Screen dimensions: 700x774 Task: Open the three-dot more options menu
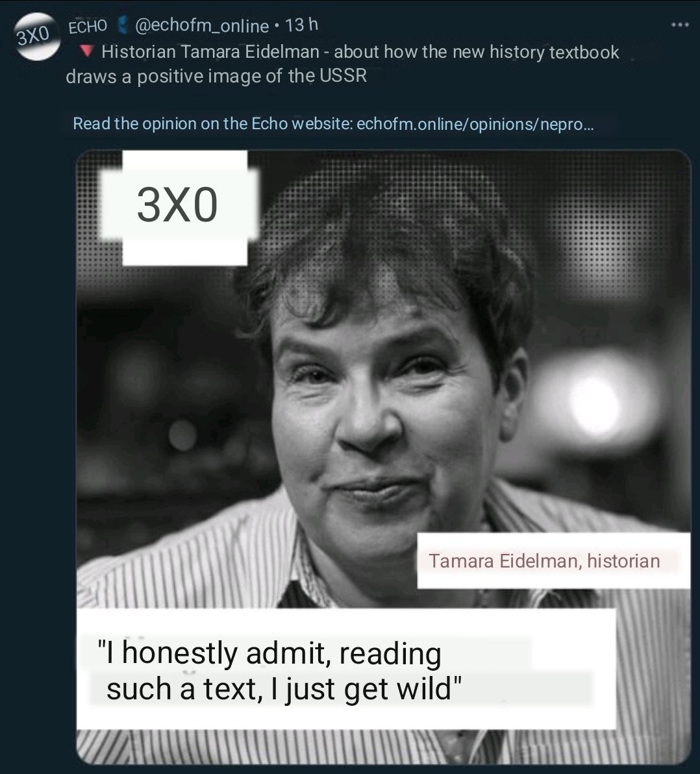[679, 25]
